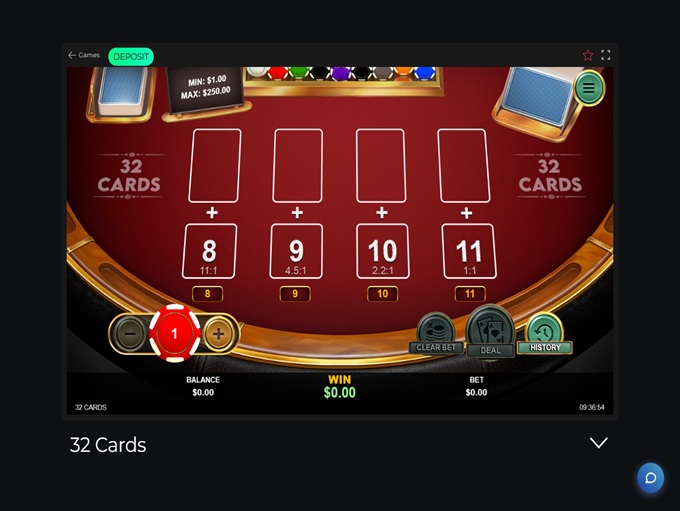This screenshot has width=680, height=511.
Task: Place bet on the 10 box paying 2.2:1
Action: 382,251
